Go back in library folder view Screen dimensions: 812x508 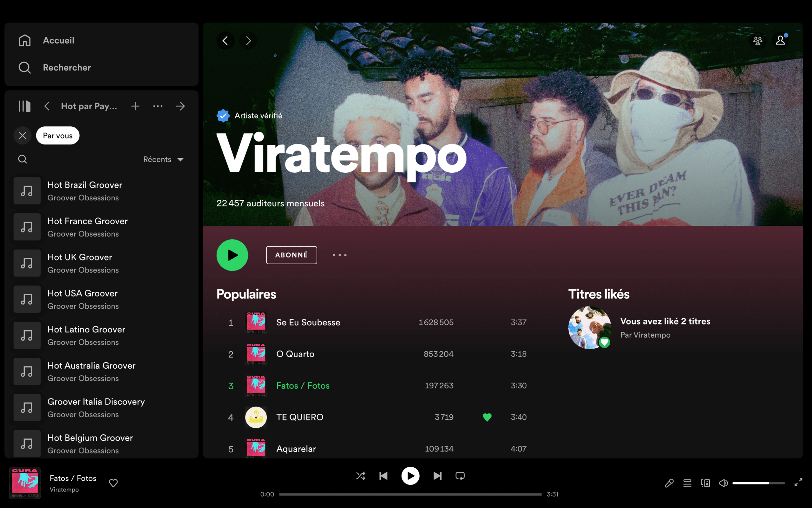tap(47, 106)
